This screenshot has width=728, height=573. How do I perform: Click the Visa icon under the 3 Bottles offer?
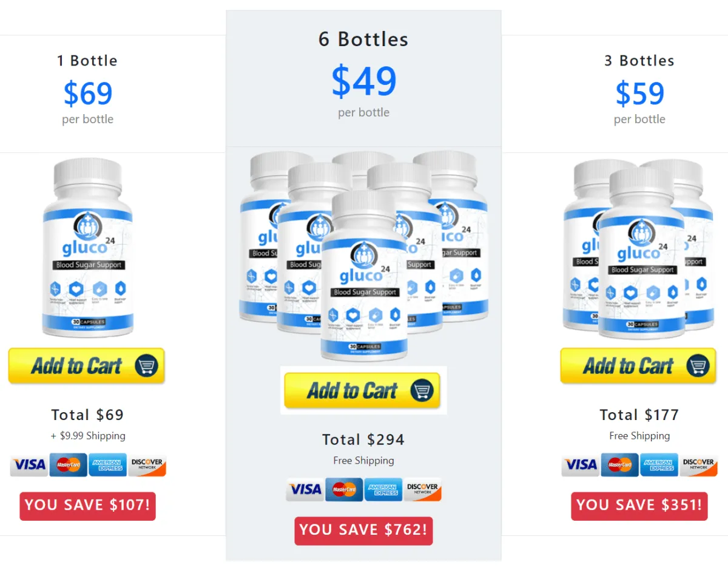(x=581, y=465)
